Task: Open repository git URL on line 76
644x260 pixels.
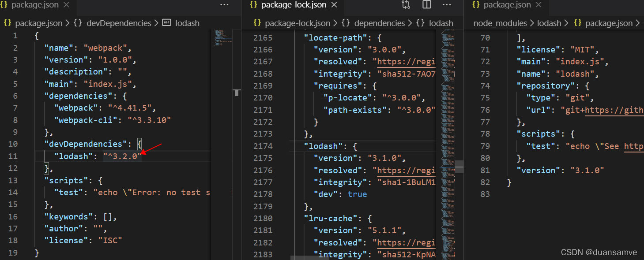Action: (x=614, y=110)
